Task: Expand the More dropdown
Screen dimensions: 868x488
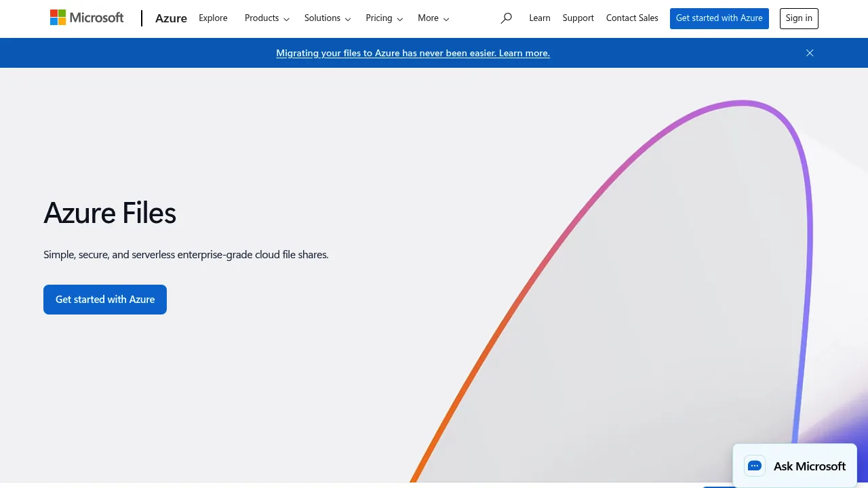Action: click(433, 18)
